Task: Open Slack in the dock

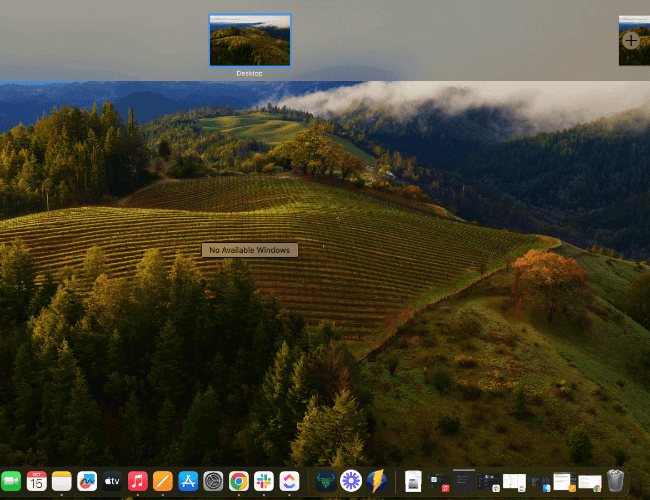Action: [264, 481]
